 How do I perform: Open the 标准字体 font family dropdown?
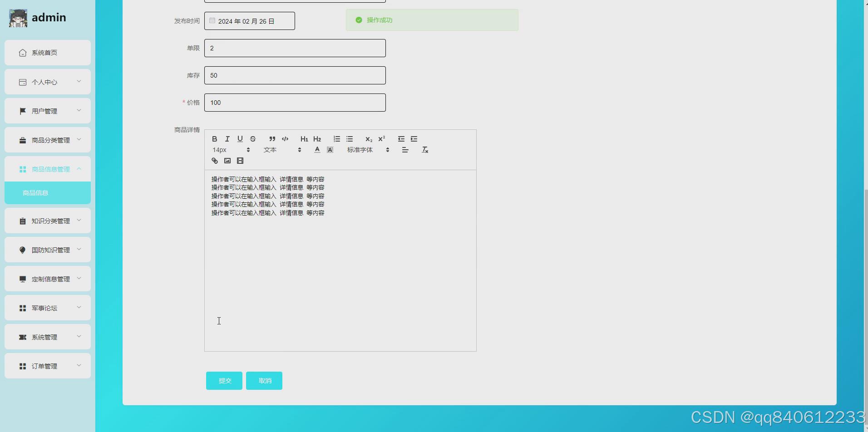[x=368, y=150]
